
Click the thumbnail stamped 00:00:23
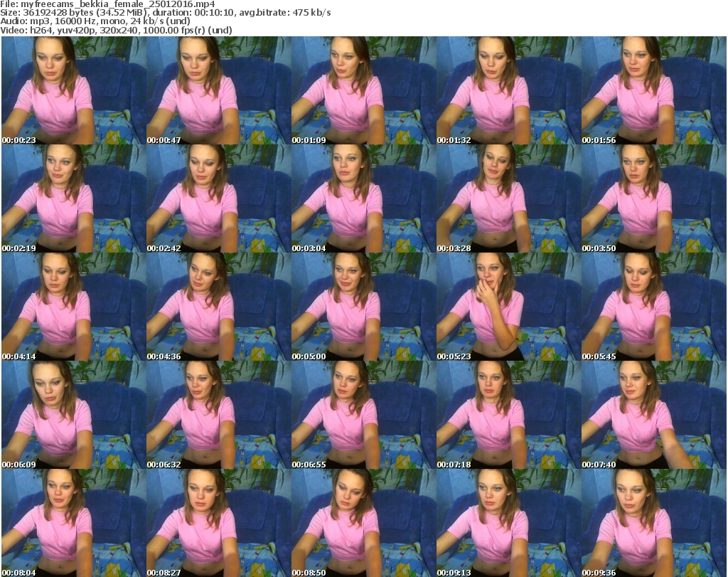click(x=74, y=90)
